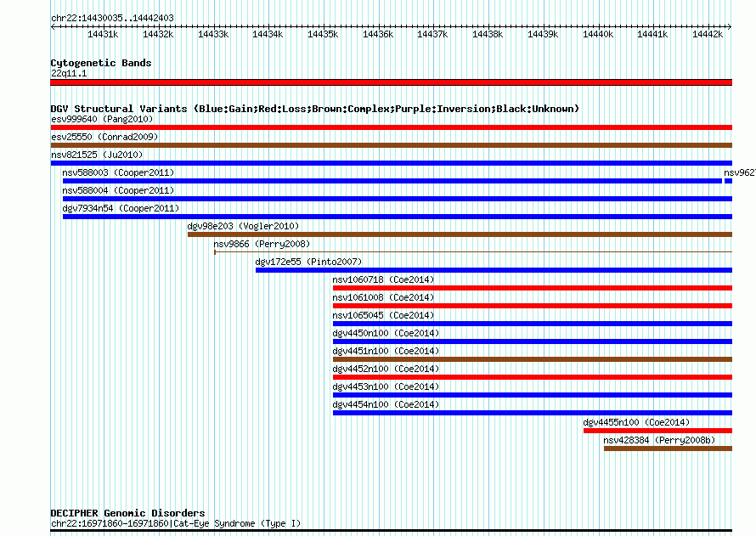Click the black Cat-Eye Syndrome disorder bar
Viewport: 756px width, 536px height.
tap(391, 531)
